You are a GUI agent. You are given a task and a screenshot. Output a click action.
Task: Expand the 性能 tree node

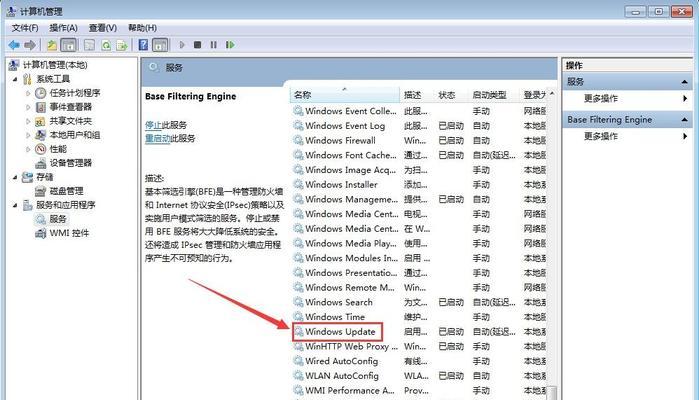click(x=28, y=149)
